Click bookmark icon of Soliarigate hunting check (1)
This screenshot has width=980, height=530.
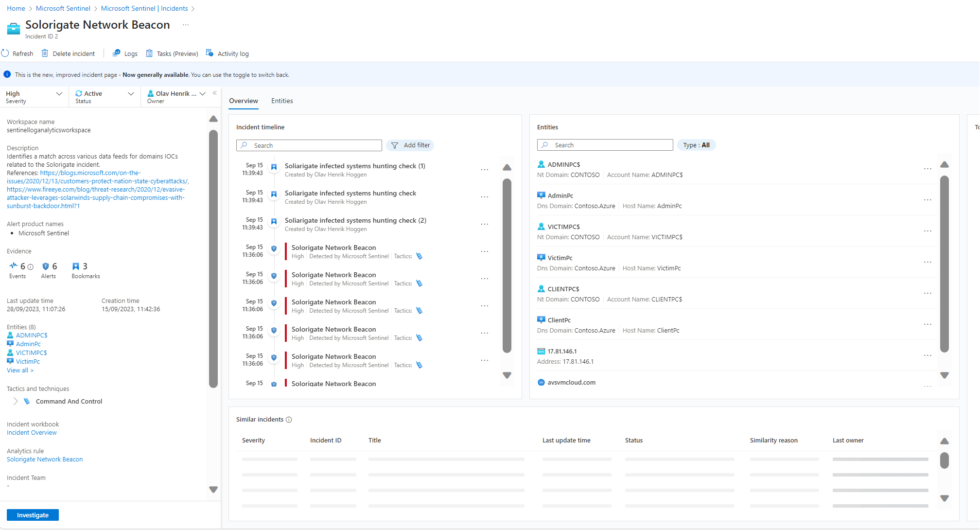tap(274, 167)
